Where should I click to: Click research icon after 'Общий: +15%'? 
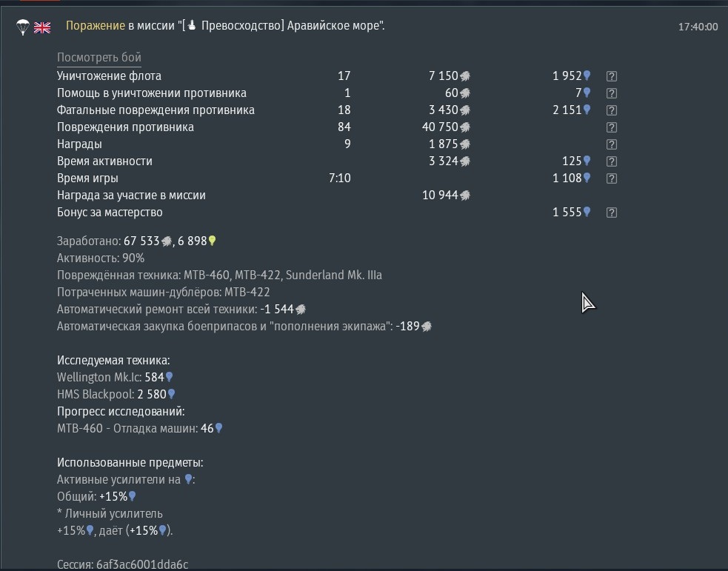(133, 496)
